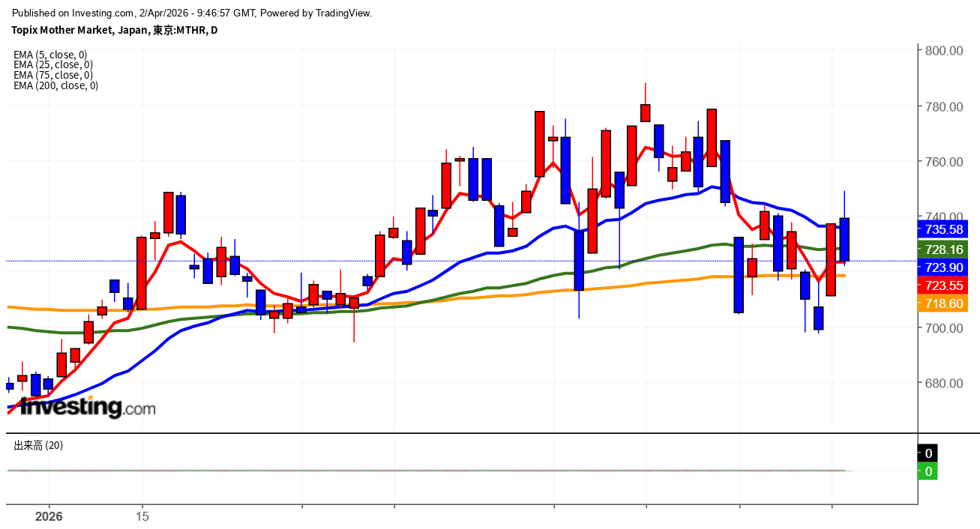Click the orange 718.60 EMA price tag
This screenshot has width=980, height=529.
[x=943, y=303]
